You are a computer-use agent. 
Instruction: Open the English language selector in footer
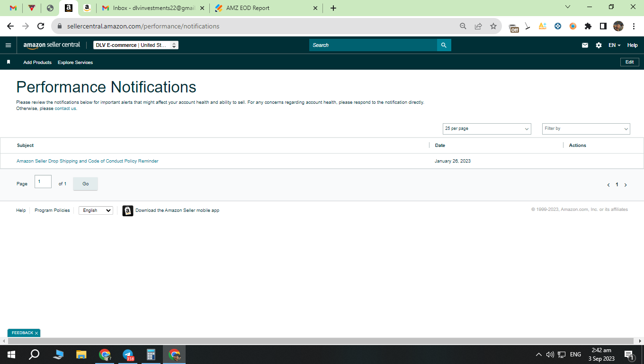(x=96, y=210)
